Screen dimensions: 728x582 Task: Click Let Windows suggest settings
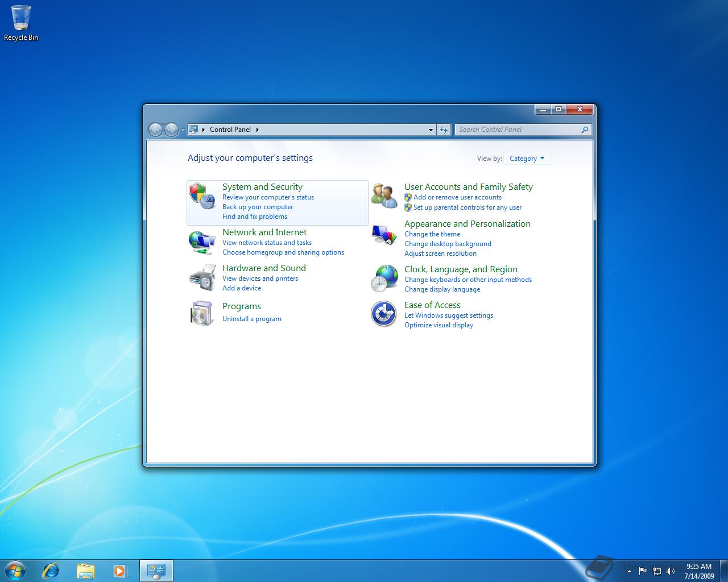[x=449, y=315]
